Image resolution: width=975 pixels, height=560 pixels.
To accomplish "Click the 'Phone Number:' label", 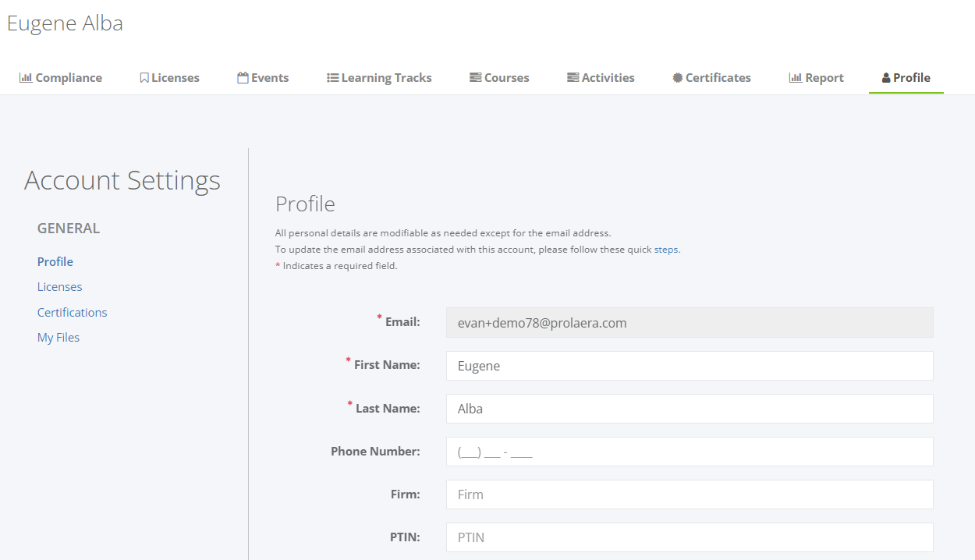I will point(375,451).
